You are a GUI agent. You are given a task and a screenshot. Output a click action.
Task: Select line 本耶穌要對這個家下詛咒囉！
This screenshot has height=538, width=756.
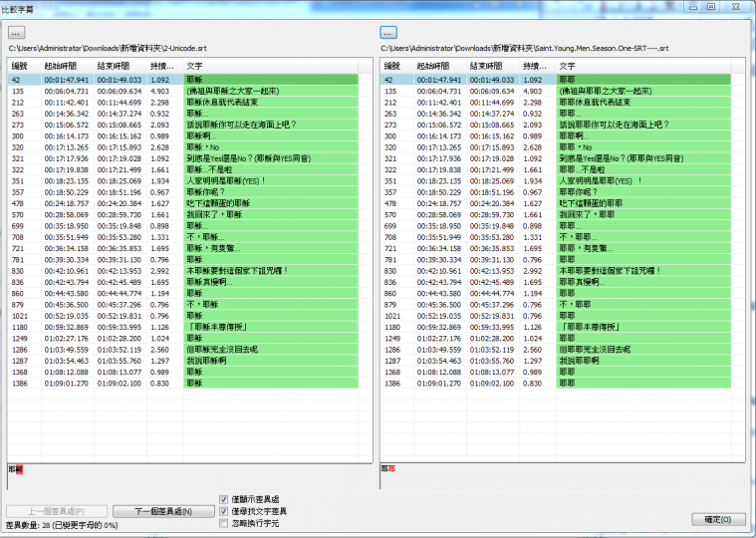pyautogui.click(x=182, y=271)
